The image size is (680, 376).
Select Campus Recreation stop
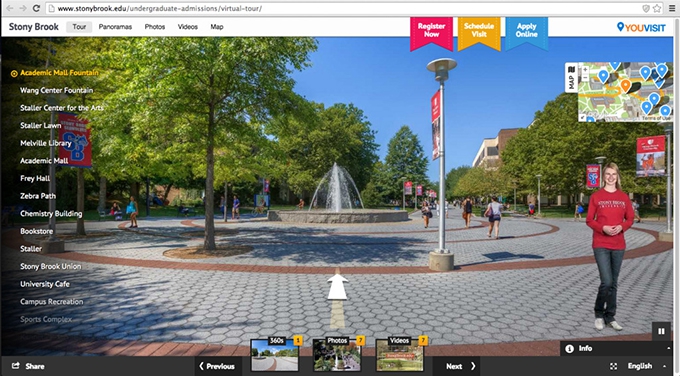52,301
